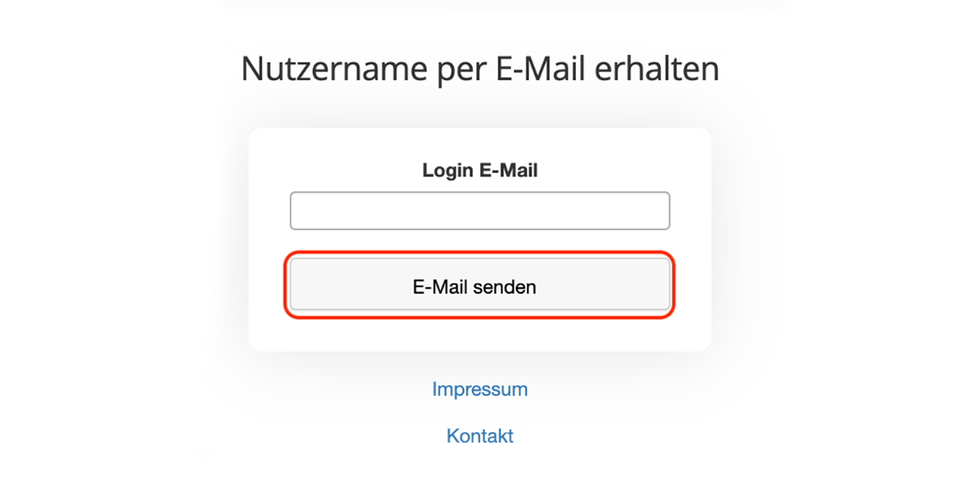The image size is (980, 490).
Task: Select the blue Kontakt text at bottom
Action: tap(479, 436)
